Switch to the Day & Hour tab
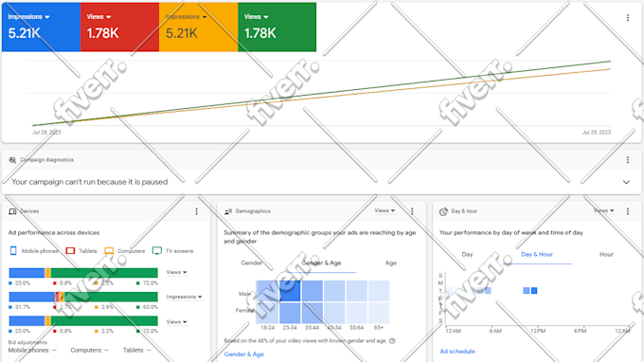The width and height of the screenshot is (644, 362). [537, 254]
